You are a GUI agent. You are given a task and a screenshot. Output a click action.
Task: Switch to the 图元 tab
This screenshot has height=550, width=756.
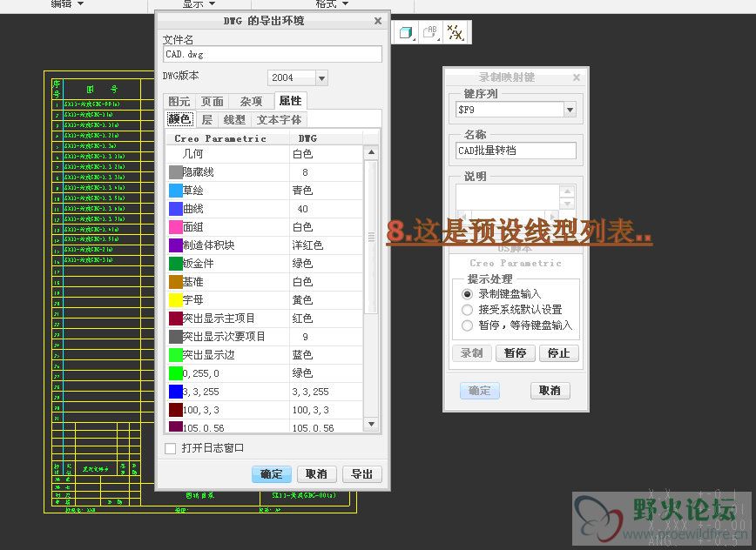click(179, 102)
